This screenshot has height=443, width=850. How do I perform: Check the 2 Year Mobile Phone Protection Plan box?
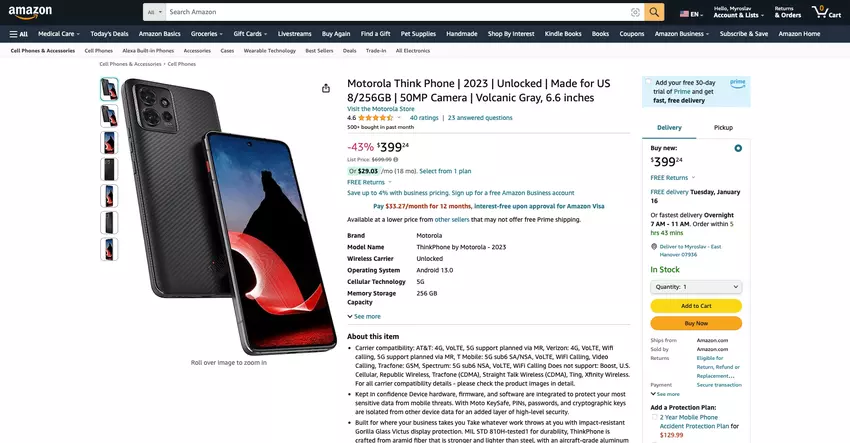(x=654, y=417)
